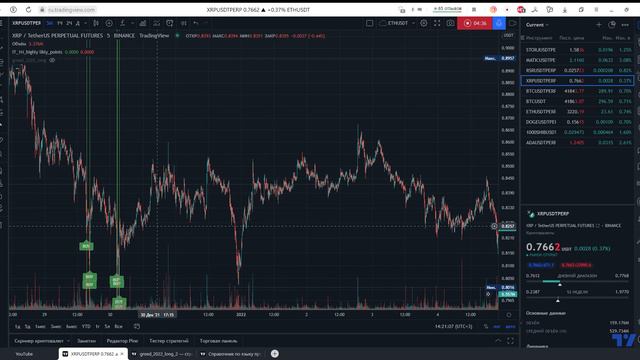This screenshot has height=360, width=640.
Task: Maximize the bottom panel
Action: pos(511,340)
